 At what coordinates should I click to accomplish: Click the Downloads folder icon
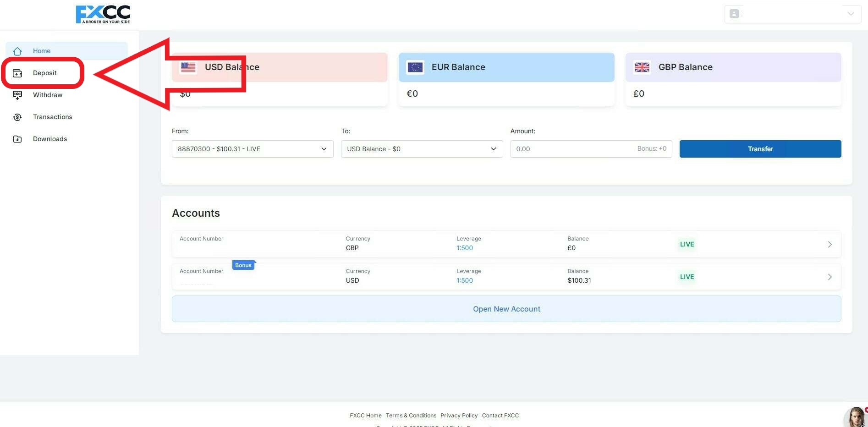point(17,139)
